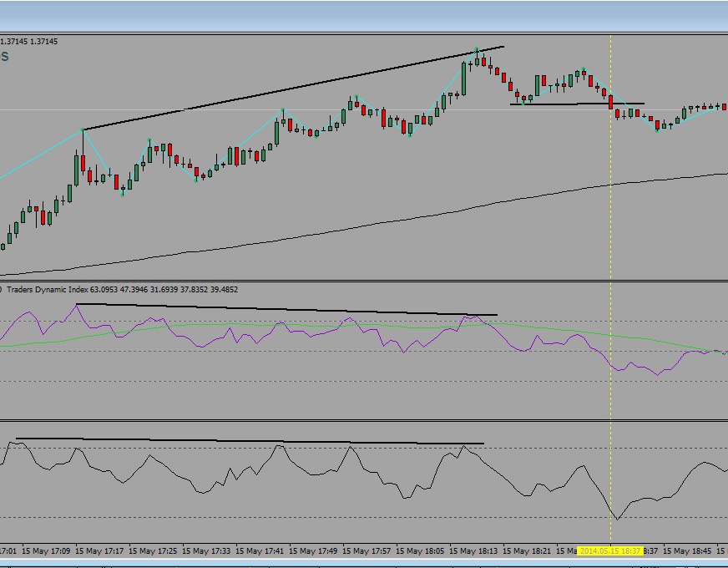Screen dimensions: 728x568
Task: Click the 63.0953 indicator value
Action: coord(104,289)
